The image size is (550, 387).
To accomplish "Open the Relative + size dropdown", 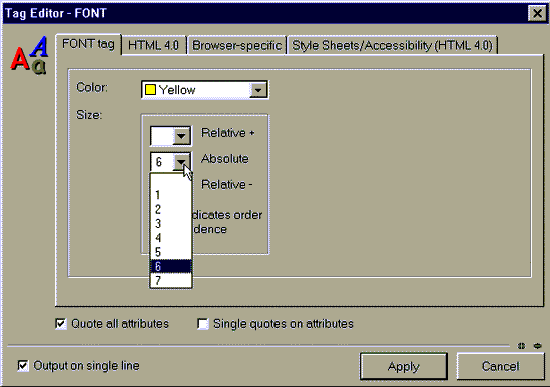I will pos(181,136).
